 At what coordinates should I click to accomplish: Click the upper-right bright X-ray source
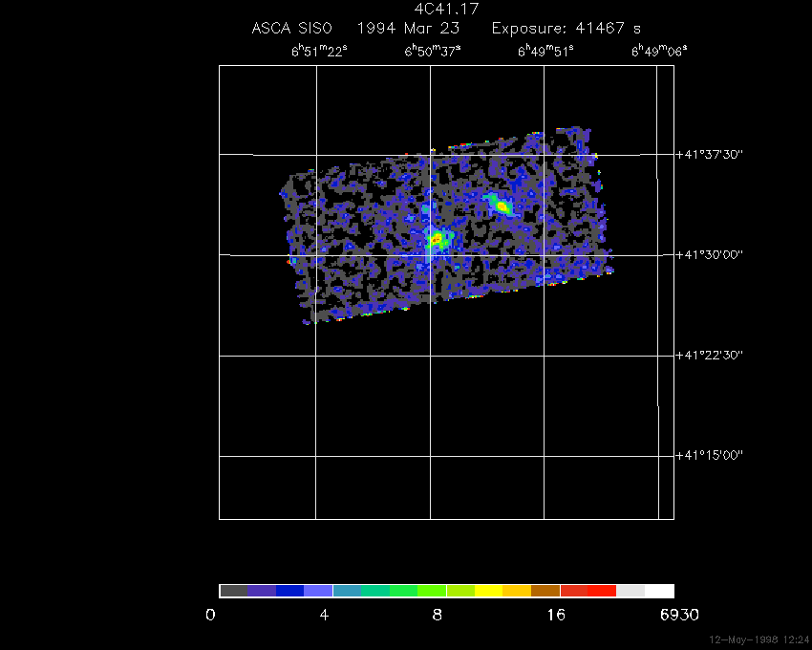point(502,206)
